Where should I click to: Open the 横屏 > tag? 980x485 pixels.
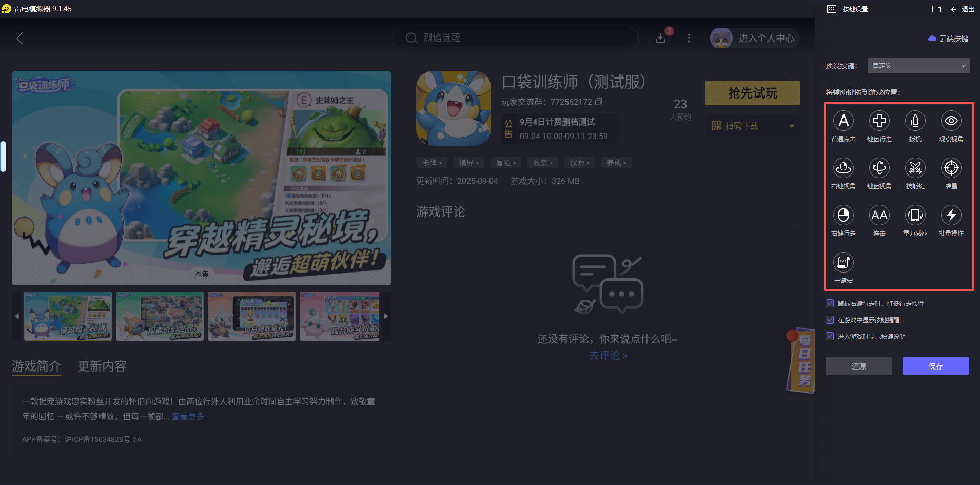469,163
